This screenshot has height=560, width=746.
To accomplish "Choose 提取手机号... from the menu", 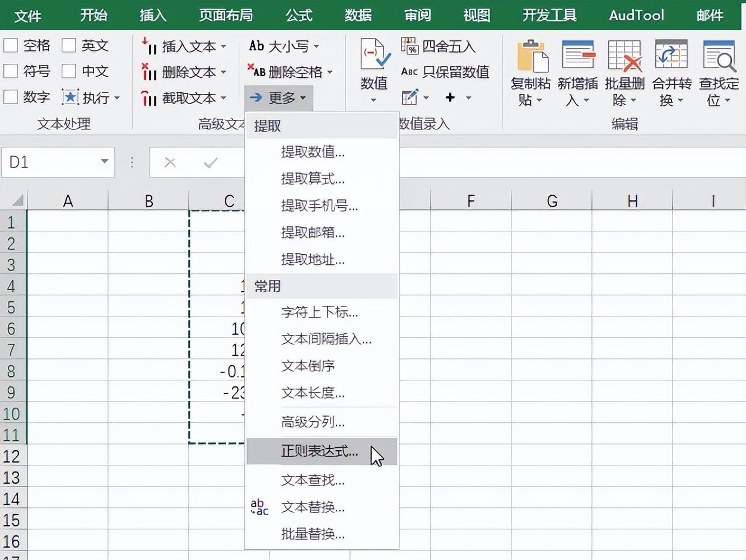I will click(x=322, y=206).
